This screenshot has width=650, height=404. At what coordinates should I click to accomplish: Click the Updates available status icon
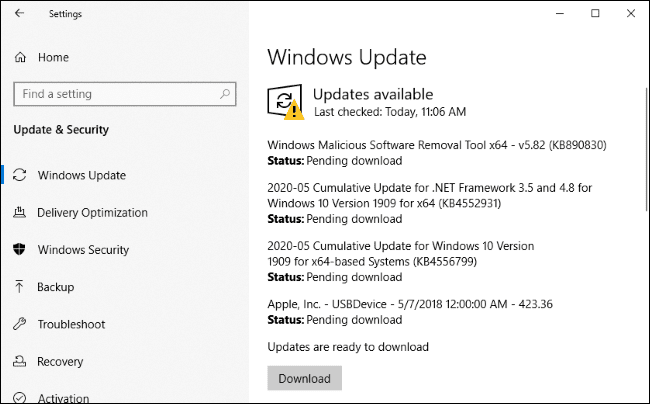(x=284, y=101)
